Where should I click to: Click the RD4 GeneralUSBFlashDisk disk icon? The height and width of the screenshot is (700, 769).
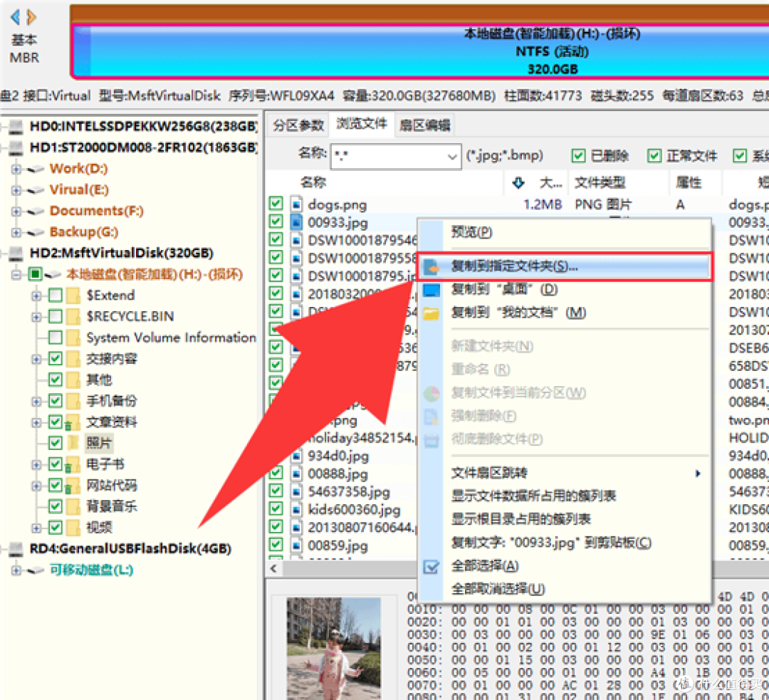pos(16,548)
